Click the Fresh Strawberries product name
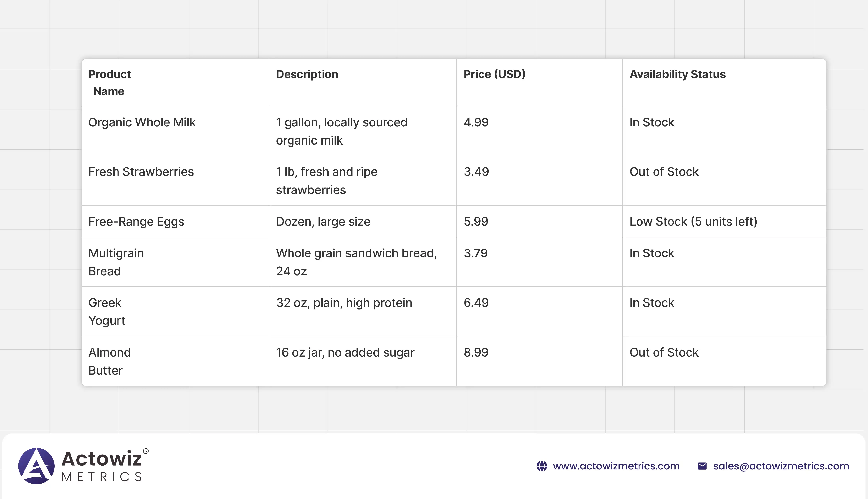868x499 pixels. (141, 172)
